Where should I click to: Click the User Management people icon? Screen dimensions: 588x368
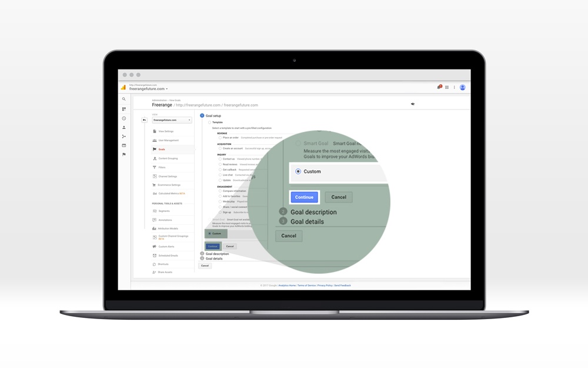tap(155, 140)
